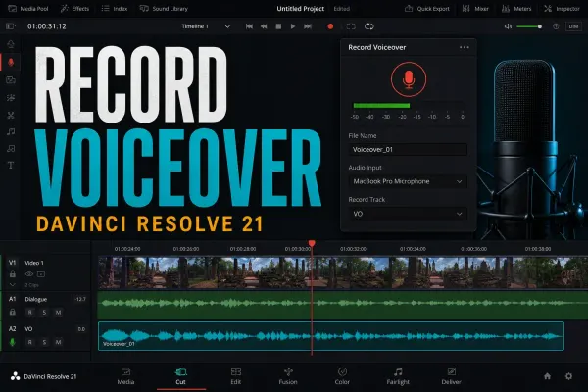Switch to the Deliver page
Viewport: 588px width, 392px height.
(451, 376)
